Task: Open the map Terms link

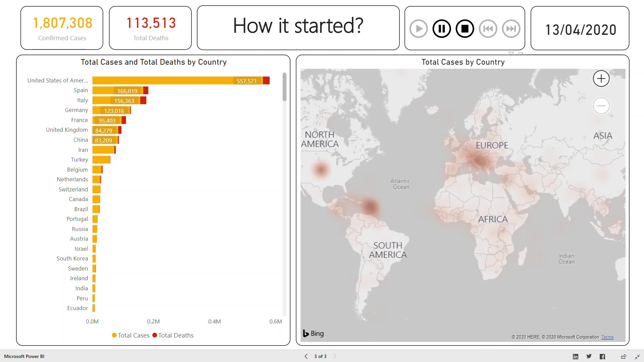Action: coord(607,337)
